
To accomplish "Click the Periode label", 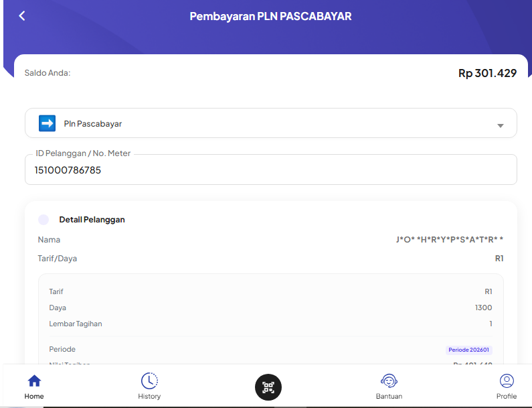I will (62, 349).
